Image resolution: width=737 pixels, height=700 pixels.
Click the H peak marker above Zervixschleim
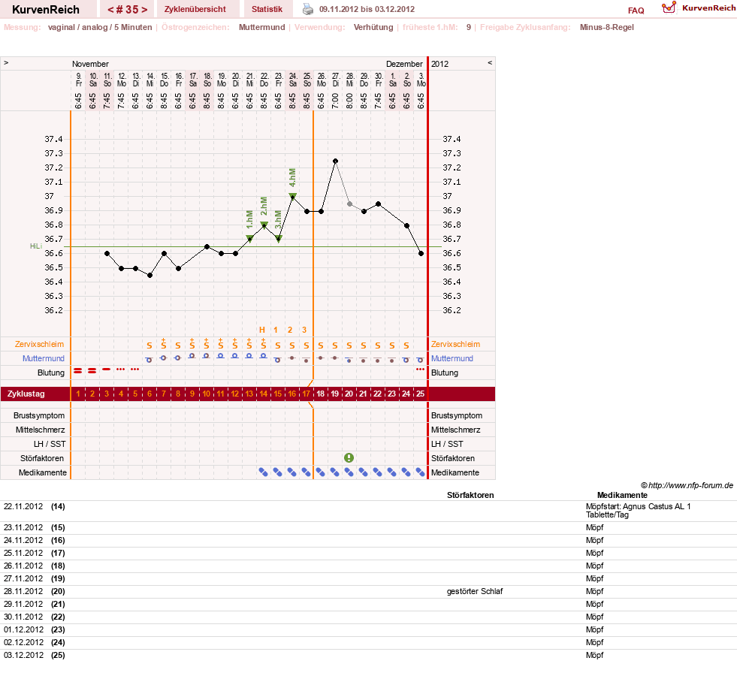pyautogui.click(x=261, y=330)
